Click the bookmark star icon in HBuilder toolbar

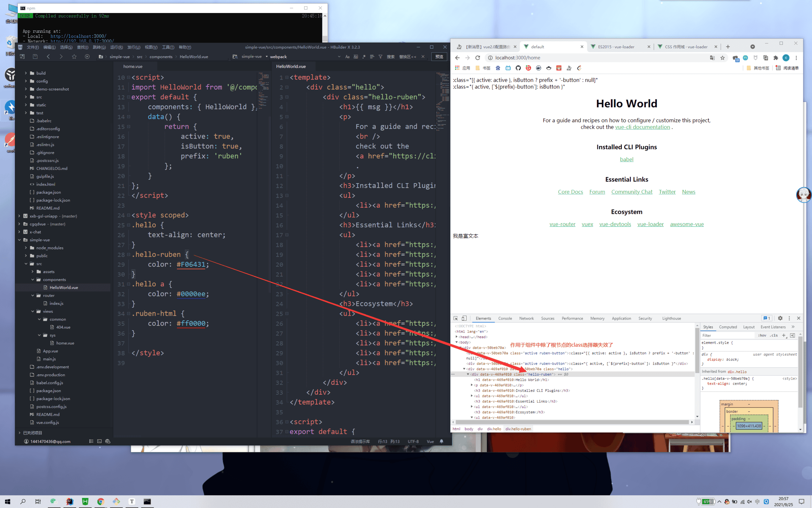click(74, 56)
